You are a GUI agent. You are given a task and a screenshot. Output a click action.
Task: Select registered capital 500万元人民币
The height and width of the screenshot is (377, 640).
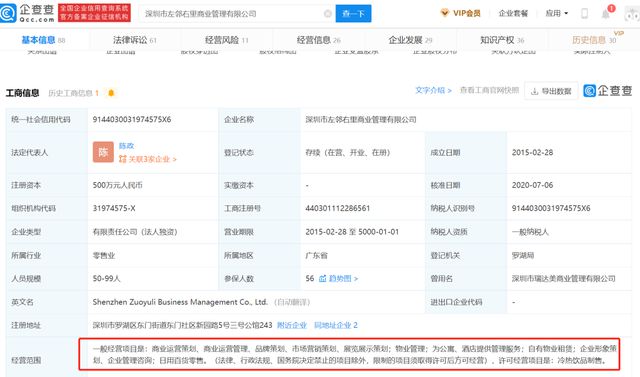point(118,185)
